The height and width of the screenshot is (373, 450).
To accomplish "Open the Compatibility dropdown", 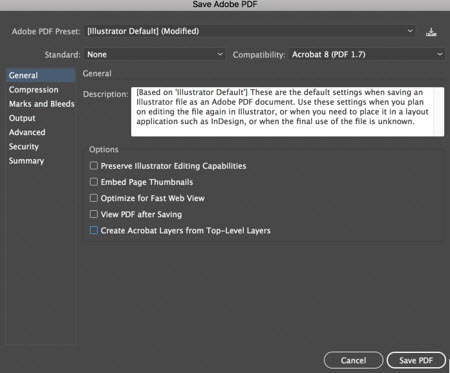I will [367, 54].
